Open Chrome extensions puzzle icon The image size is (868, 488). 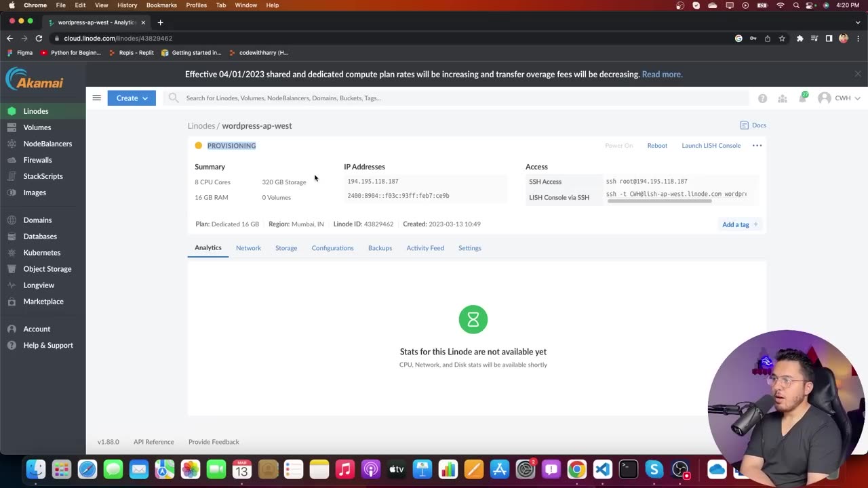800,39
